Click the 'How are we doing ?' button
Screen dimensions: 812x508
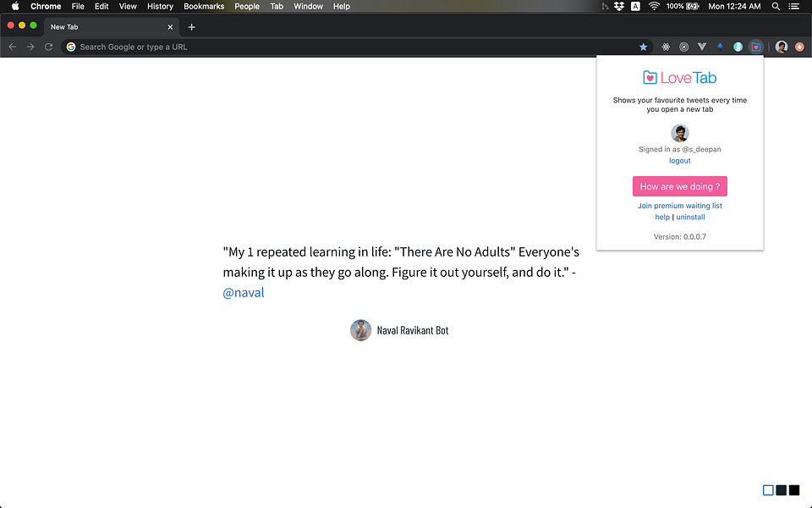pyautogui.click(x=679, y=186)
